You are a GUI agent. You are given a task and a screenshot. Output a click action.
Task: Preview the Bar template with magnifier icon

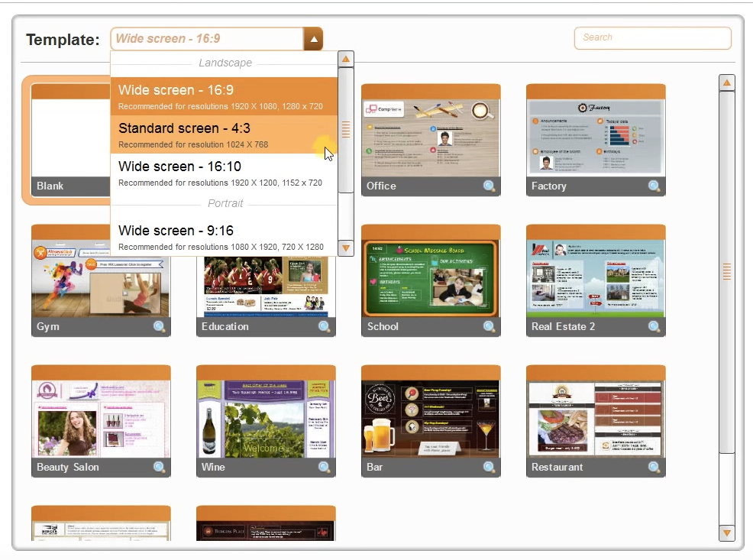(x=489, y=468)
